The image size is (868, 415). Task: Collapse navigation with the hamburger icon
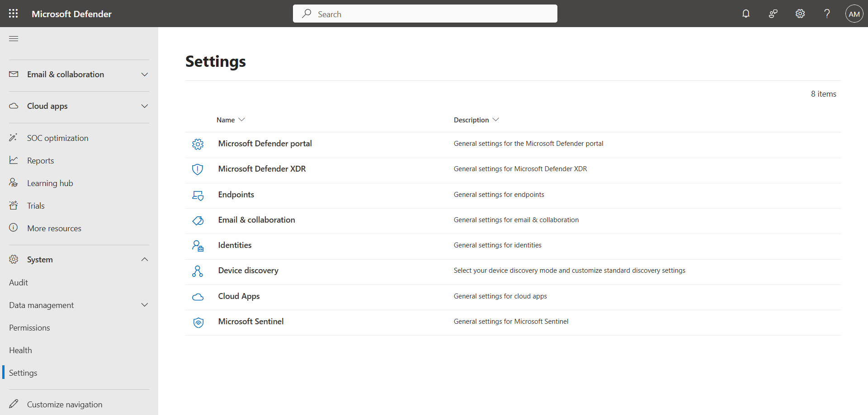14,39
